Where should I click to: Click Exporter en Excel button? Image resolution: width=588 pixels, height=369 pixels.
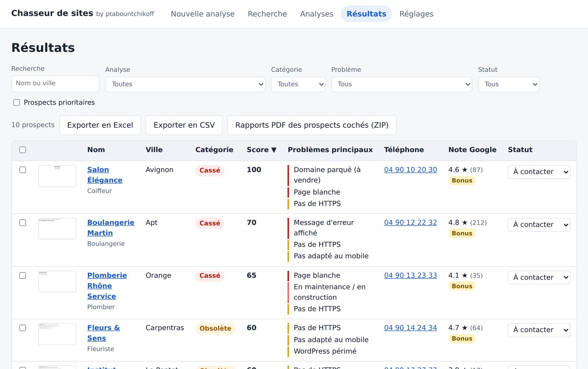[100, 125]
